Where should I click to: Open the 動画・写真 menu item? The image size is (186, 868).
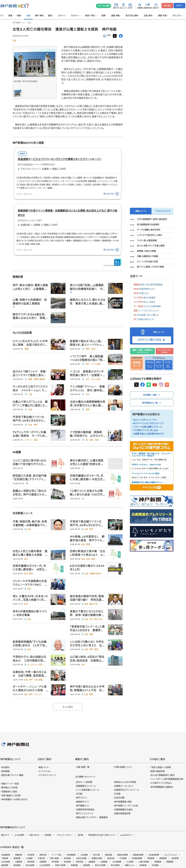pos(163,15)
